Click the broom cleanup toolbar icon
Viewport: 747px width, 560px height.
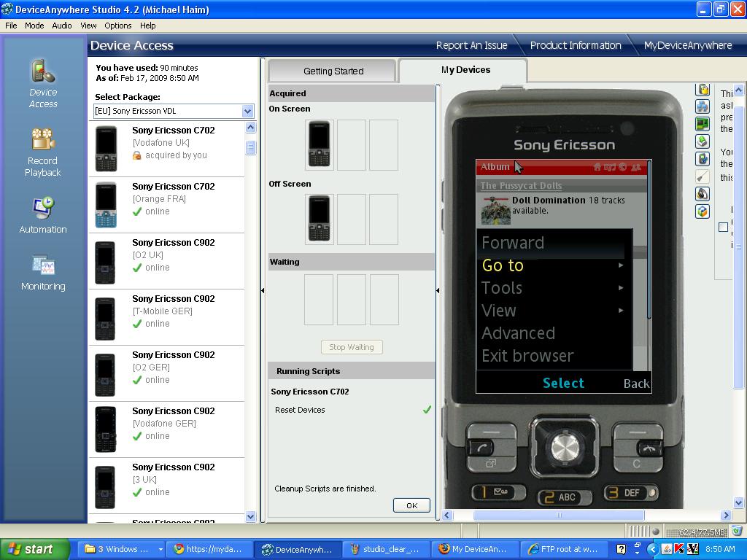(x=703, y=176)
